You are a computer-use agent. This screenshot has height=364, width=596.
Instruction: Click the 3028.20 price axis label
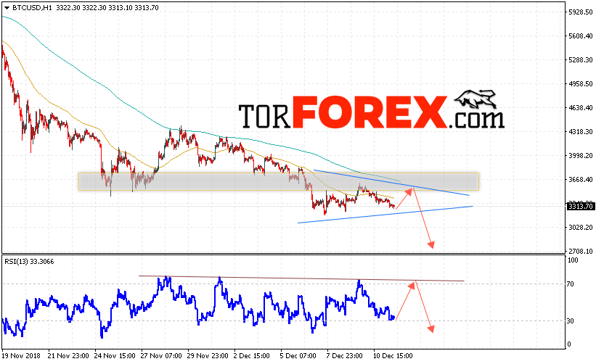[581, 228]
